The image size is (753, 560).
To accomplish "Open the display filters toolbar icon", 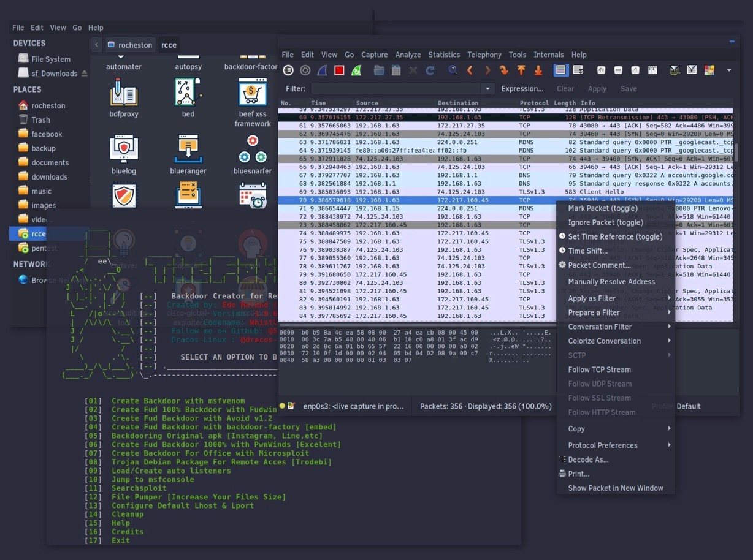I will [692, 70].
